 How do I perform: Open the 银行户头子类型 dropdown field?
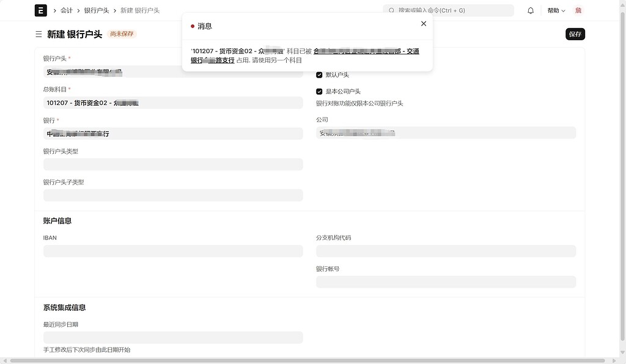tap(173, 195)
